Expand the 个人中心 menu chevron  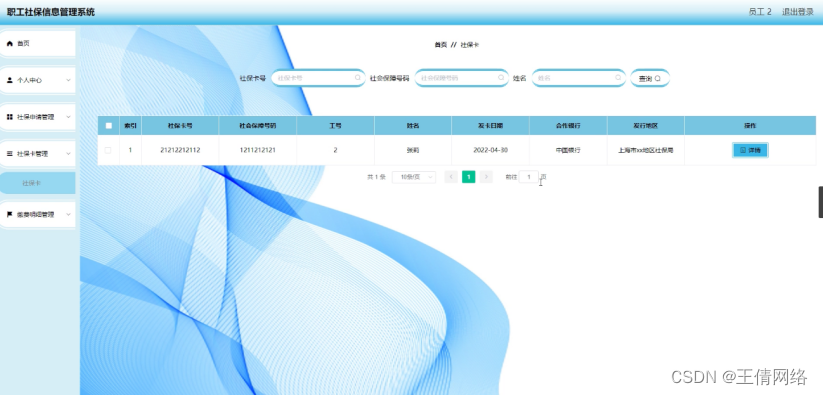coord(68,80)
